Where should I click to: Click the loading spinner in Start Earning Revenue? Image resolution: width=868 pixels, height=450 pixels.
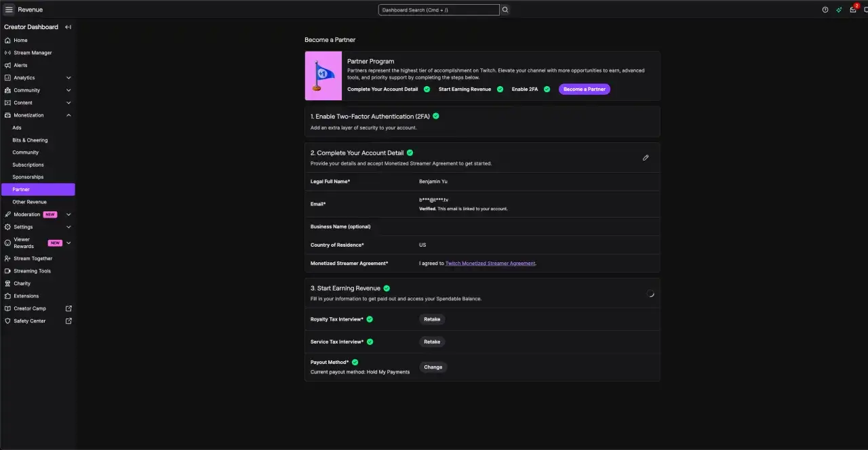[651, 293]
